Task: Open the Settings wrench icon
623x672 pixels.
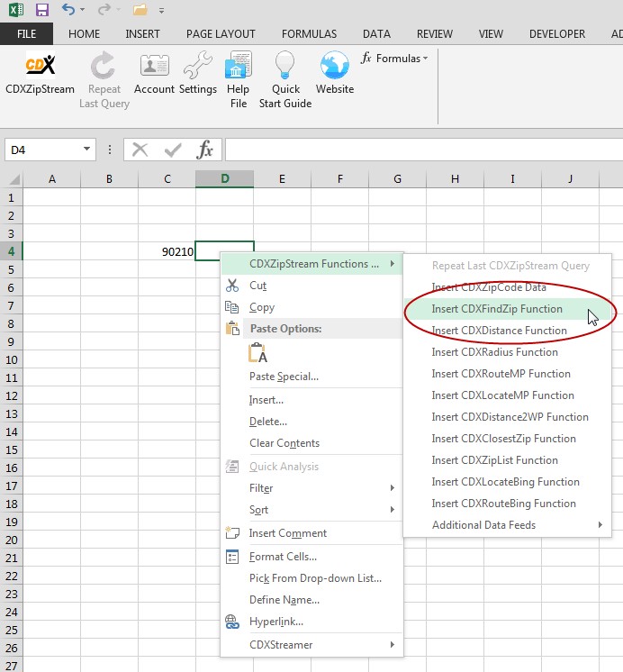Action: (197, 65)
